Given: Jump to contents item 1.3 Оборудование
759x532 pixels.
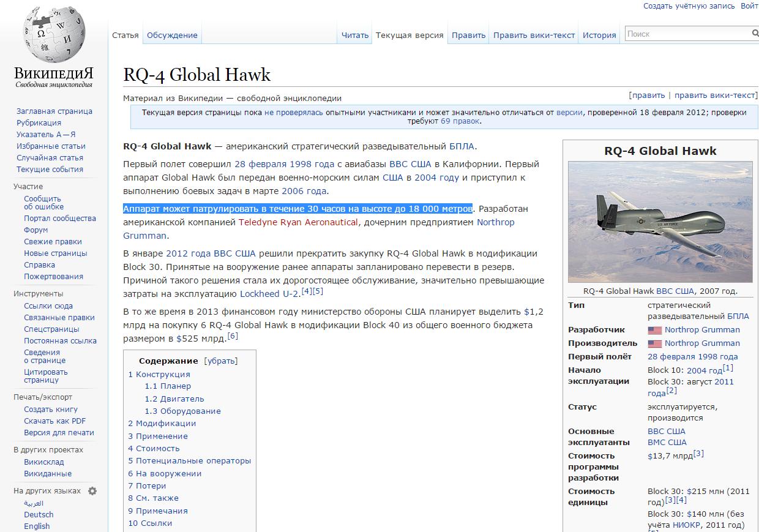Looking at the screenshot, I should pyautogui.click(x=183, y=411).
